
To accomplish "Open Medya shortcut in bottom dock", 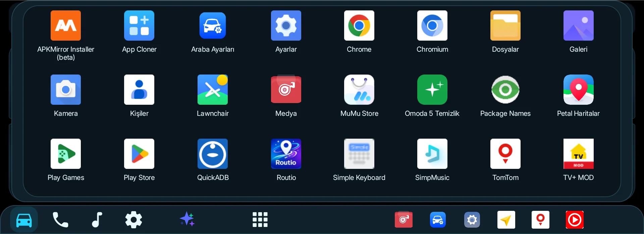I will 404,220.
